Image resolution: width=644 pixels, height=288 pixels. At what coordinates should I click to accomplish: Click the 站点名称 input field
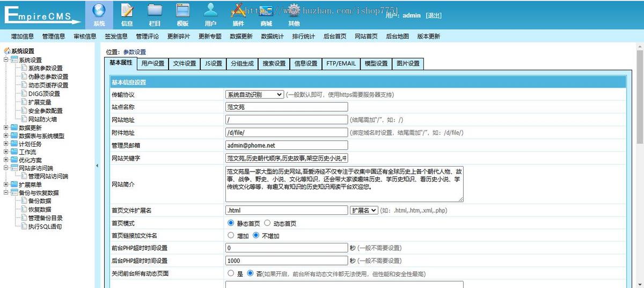287,107
